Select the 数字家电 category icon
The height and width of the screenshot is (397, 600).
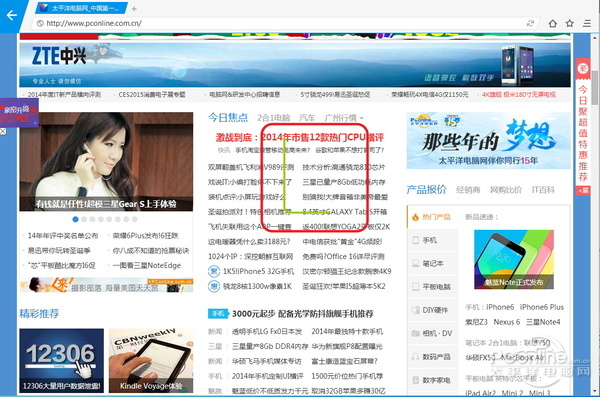pyautogui.click(x=416, y=380)
